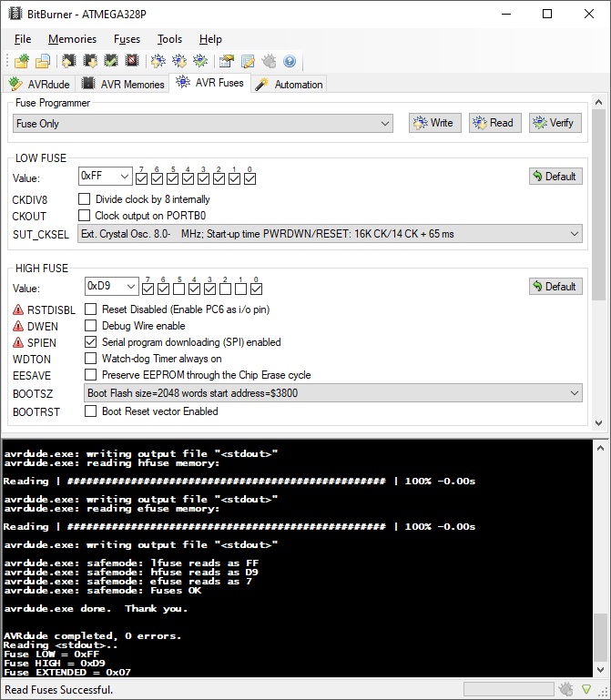Click the fuse down-arrow toolbar icon

pyautogui.click(x=179, y=61)
